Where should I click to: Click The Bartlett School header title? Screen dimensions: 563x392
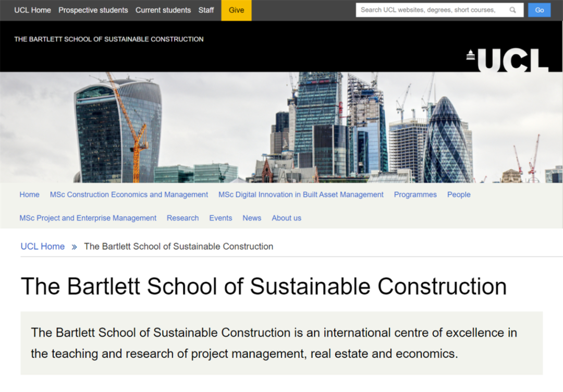109,39
